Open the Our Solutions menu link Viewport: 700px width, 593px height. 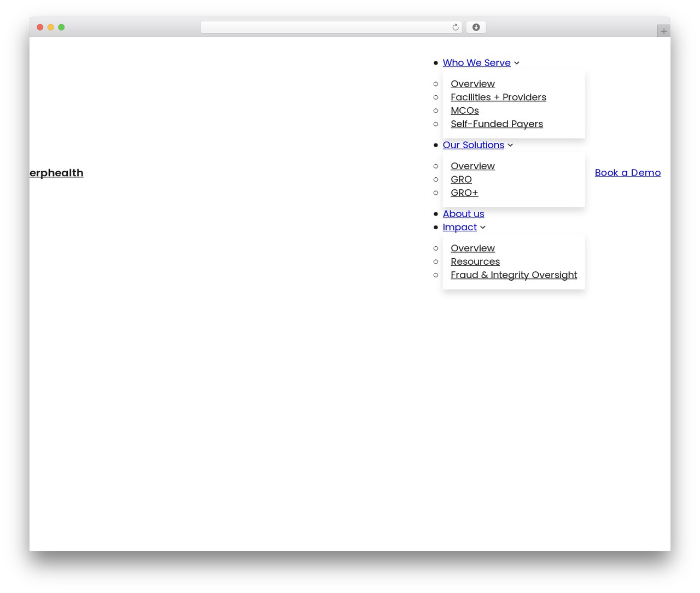(474, 145)
